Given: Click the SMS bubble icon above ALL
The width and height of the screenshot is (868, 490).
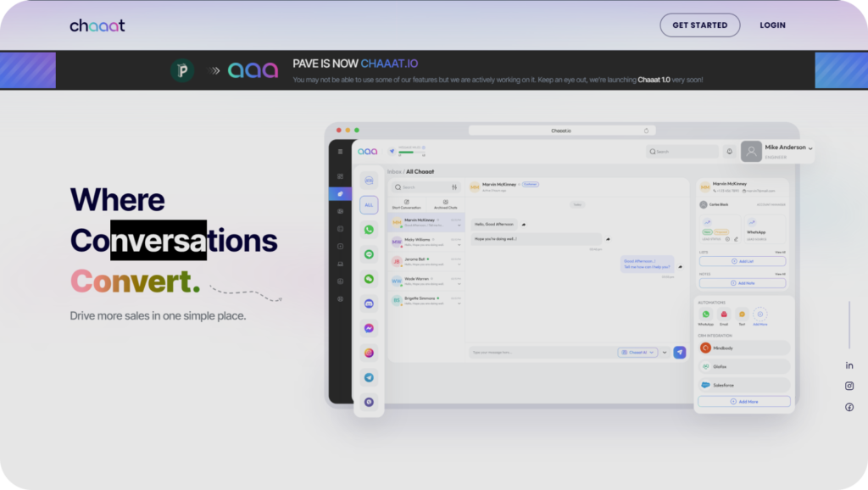Looking at the screenshot, I should 369,181.
